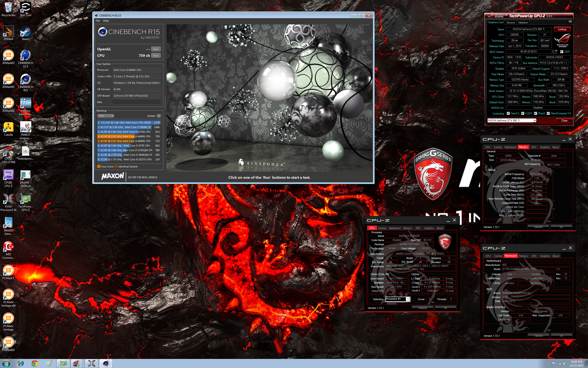Open the CPUID CPU-Z desktop icon
The height and width of the screenshot is (368, 588).
pyautogui.click(x=8, y=178)
